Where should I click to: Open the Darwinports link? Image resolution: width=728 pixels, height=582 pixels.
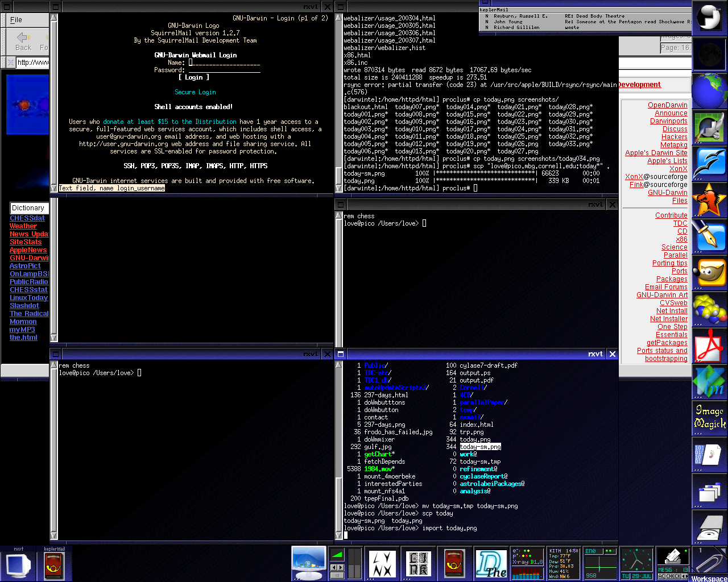point(669,121)
